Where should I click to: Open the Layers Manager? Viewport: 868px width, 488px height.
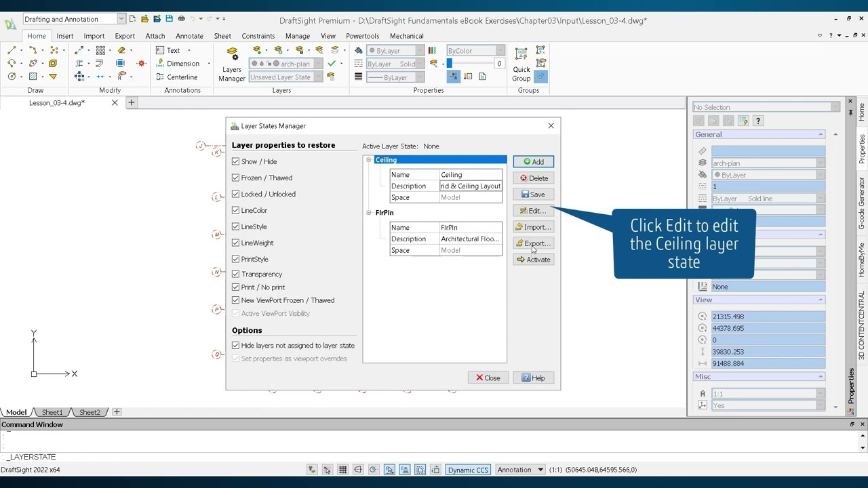pyautogui.click(x=232, y=64)
